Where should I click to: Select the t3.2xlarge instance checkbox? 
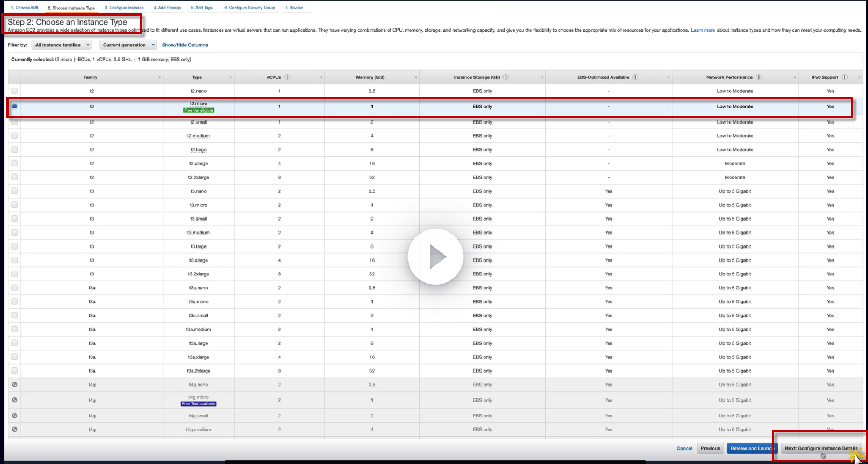click(14, 274)
